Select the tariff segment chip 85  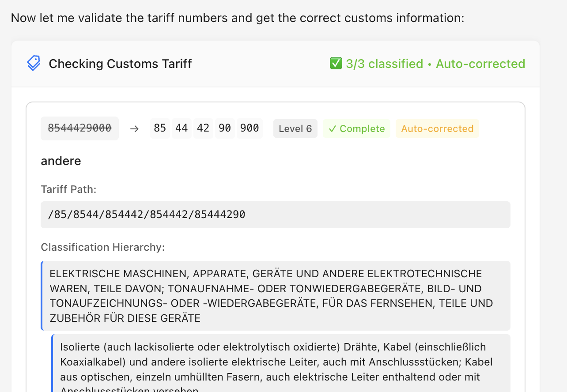pyautogui.click(x=160, y=128)
